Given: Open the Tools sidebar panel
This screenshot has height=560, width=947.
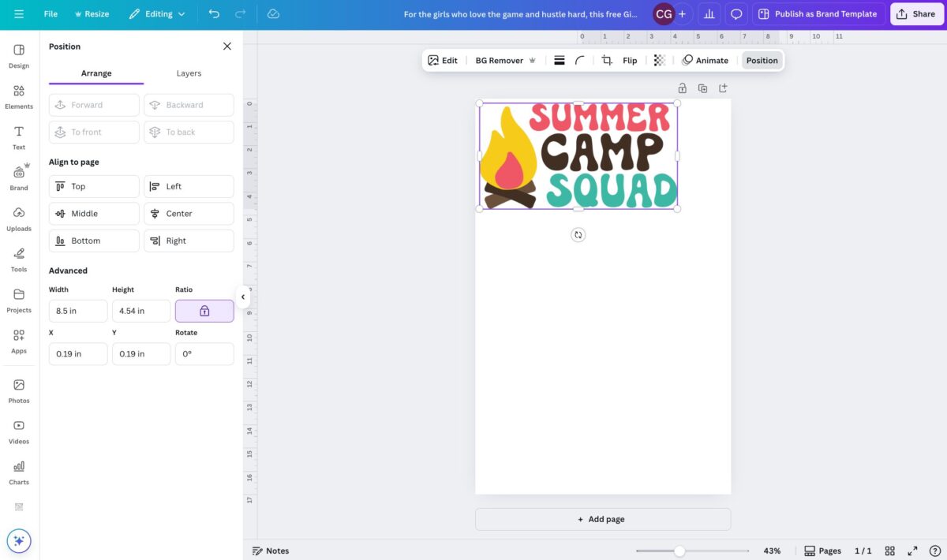Looking at the screenshot, I should 19,259.
